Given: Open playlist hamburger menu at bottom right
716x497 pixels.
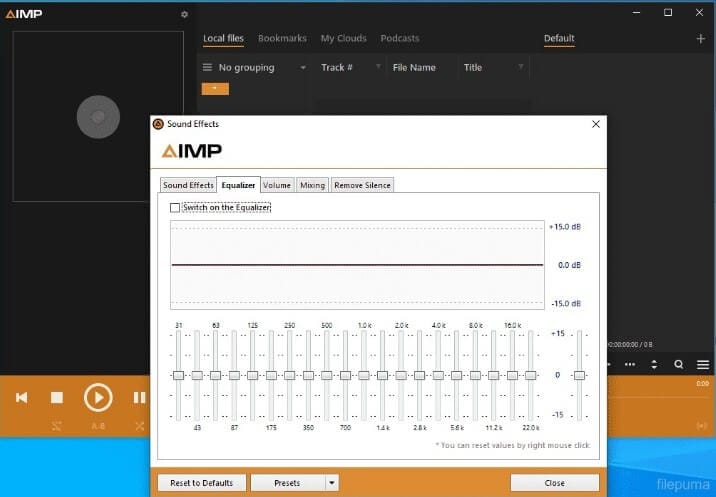Looking at the screenshot, I should coord(703,365).
